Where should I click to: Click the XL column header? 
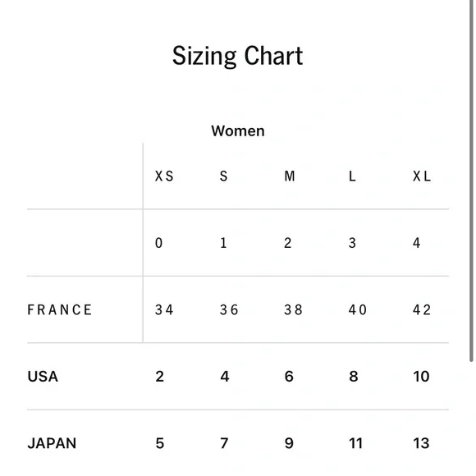[x=422, y=176]
